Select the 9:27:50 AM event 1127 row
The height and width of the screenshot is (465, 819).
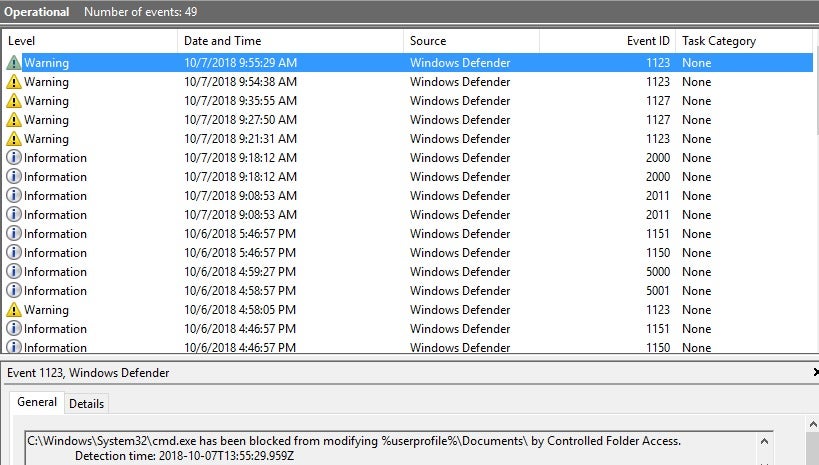(407, 120)
